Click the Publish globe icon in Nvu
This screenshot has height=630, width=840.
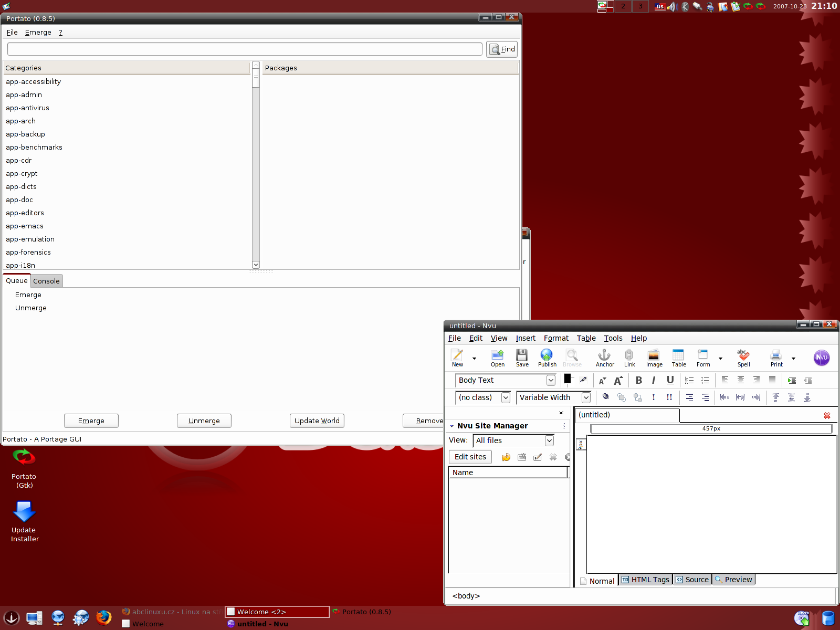[x=547, y=358]
